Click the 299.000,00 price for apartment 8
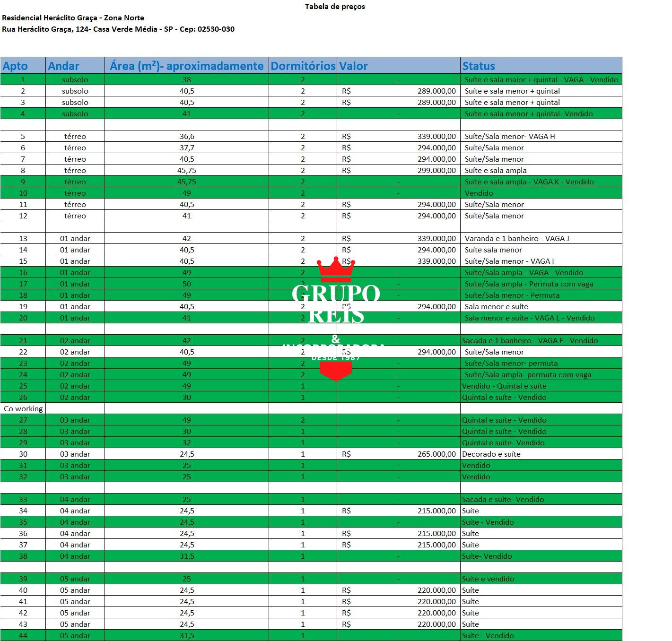This screenshot has width=672, height=641. (x=436, y=171)
